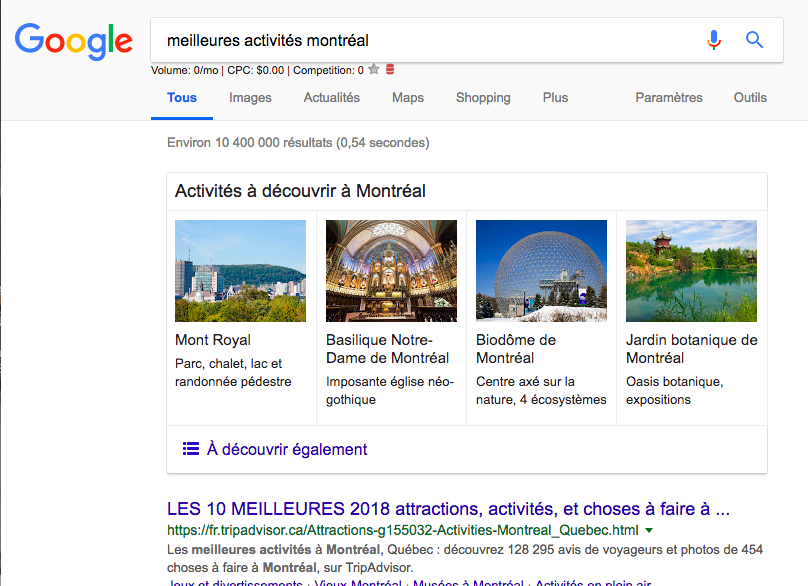The height and width of the screenshot is (586, 808).
Task: Open the Actualités tab
Action: click(332, 97)
